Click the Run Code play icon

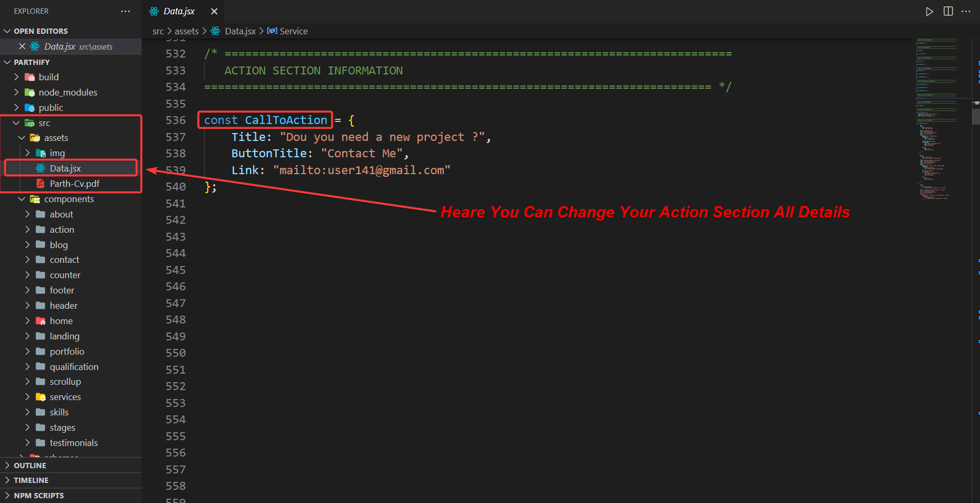tap(929, 12)
